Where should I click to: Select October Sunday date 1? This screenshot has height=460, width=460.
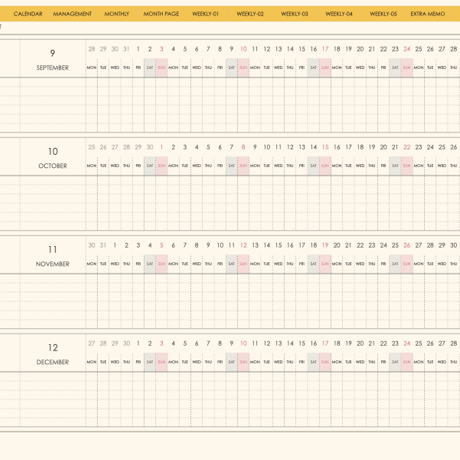(x=162, y=147)
